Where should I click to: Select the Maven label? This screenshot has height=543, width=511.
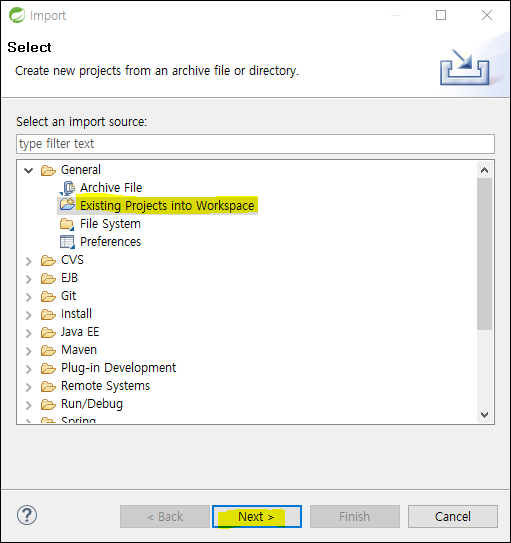79,350
